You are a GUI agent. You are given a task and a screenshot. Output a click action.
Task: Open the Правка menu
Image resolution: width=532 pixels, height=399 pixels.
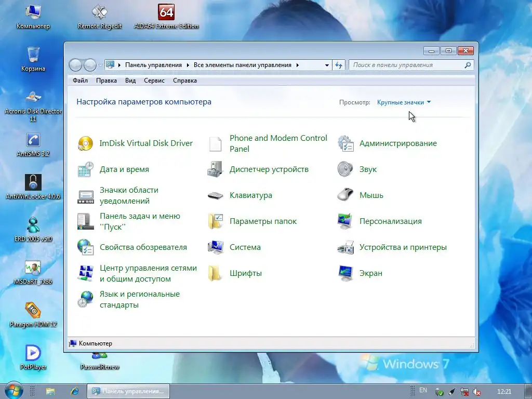(x=106, y=81)
